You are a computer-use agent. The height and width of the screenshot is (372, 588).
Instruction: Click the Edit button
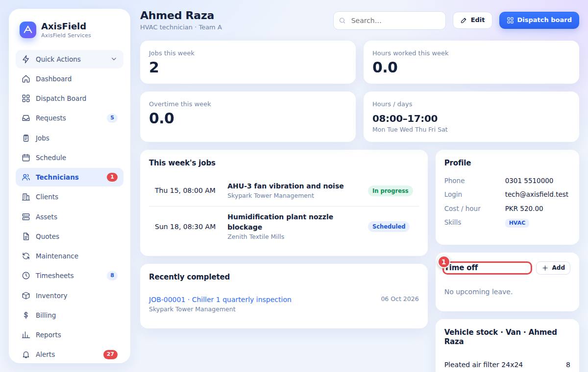pos(472,20)
